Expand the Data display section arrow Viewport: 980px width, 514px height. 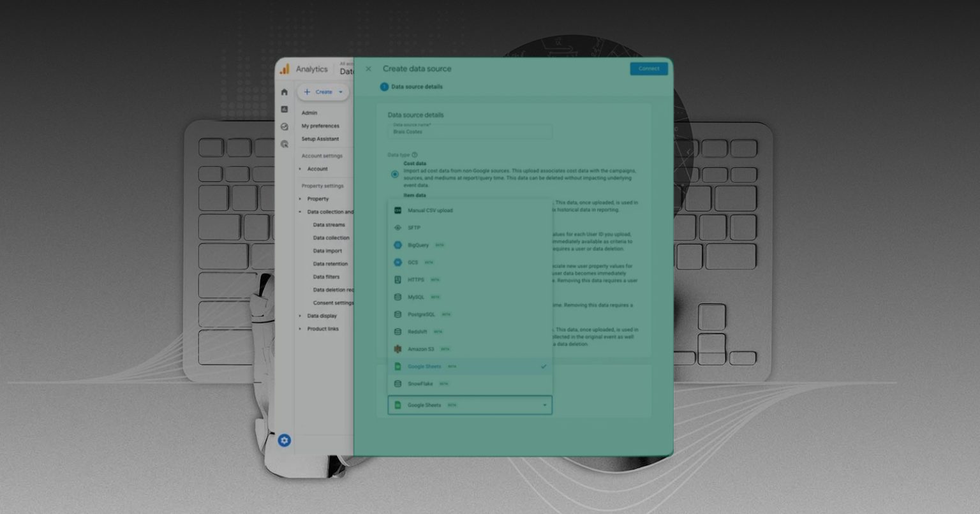coord(301,316)
